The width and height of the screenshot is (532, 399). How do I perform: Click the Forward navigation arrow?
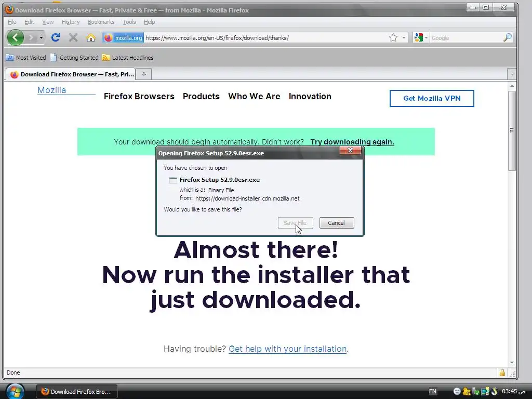(31, 37)
